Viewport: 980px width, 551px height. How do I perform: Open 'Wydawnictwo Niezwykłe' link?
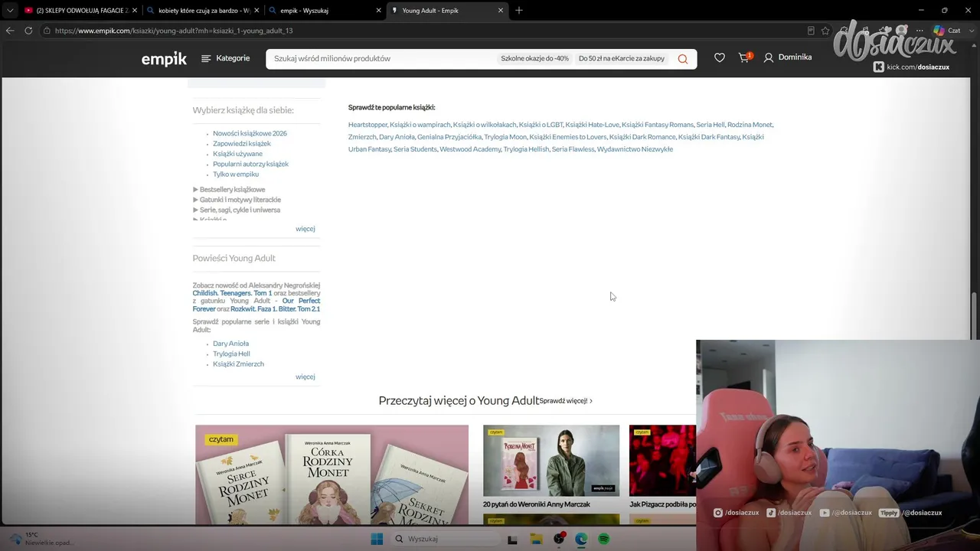pyautogui.click(x=635, y=149)
